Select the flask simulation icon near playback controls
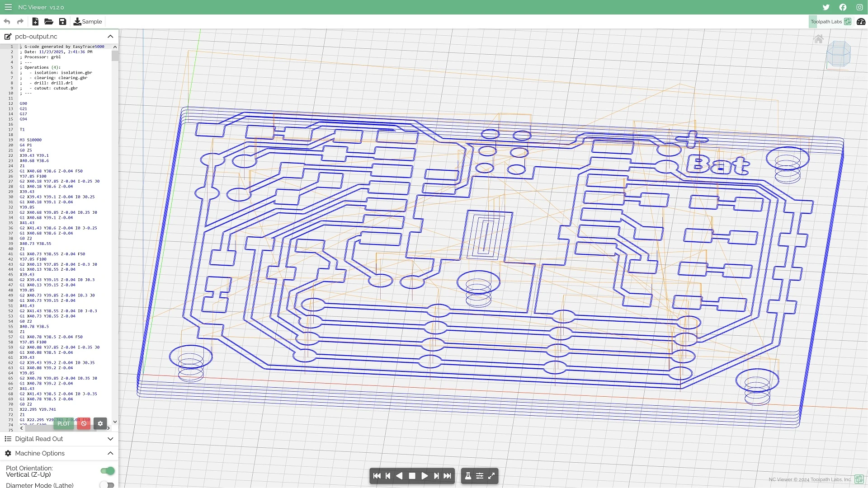Image resolution: width=868 pixels, height=488 pixels. pos(468,475)
